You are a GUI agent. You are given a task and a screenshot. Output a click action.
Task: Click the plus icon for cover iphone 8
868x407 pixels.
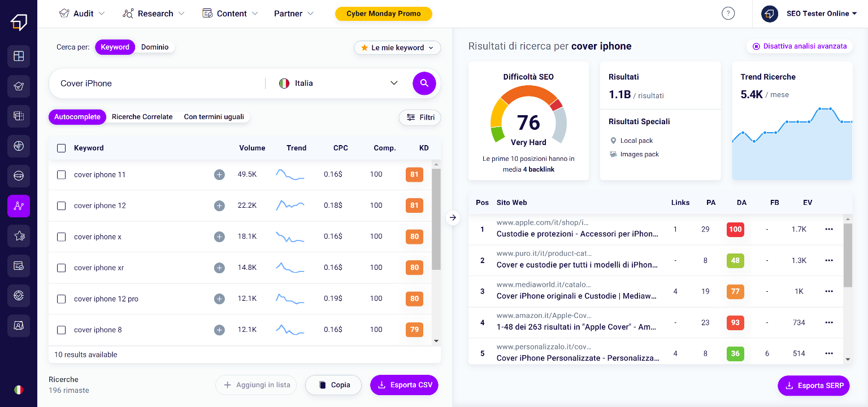pyautogui.click(x=219, y=330)
